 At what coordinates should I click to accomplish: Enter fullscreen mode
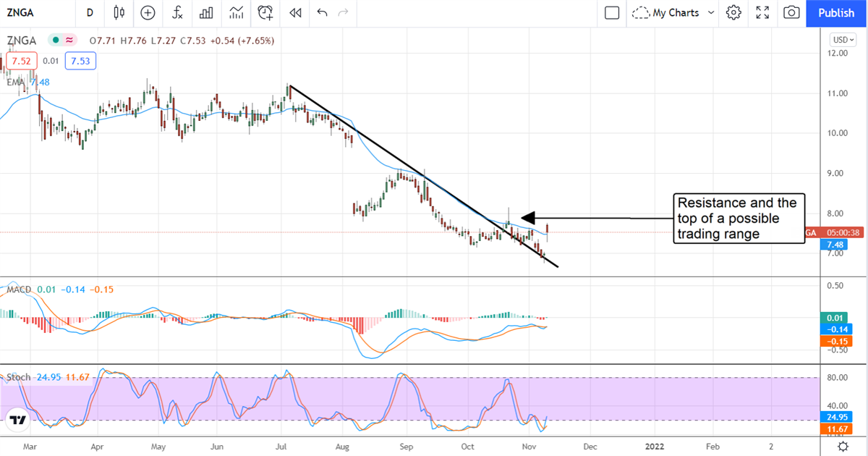point(762,13)
